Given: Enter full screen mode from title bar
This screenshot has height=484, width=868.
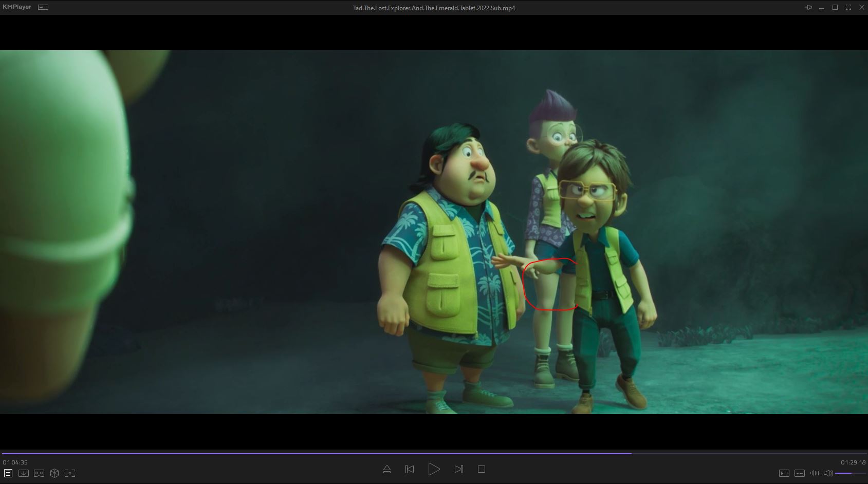Looking at the screenshot, I should (x=848, y=7).
